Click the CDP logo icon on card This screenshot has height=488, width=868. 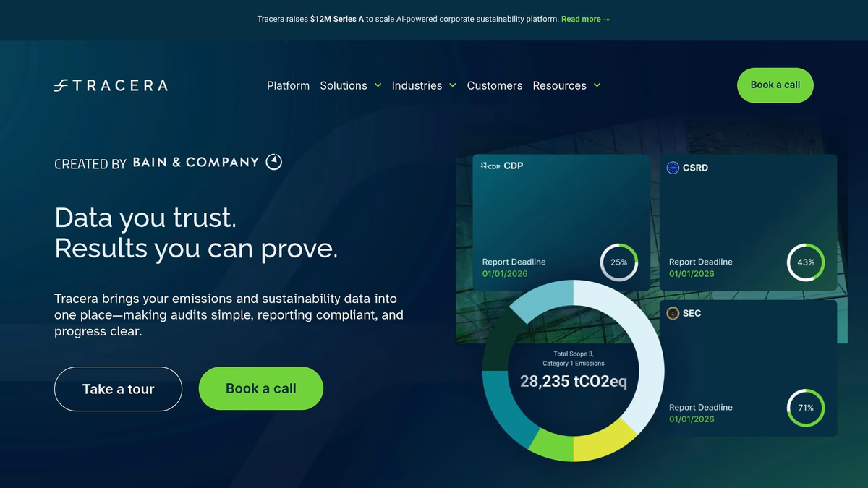(490, 166)
